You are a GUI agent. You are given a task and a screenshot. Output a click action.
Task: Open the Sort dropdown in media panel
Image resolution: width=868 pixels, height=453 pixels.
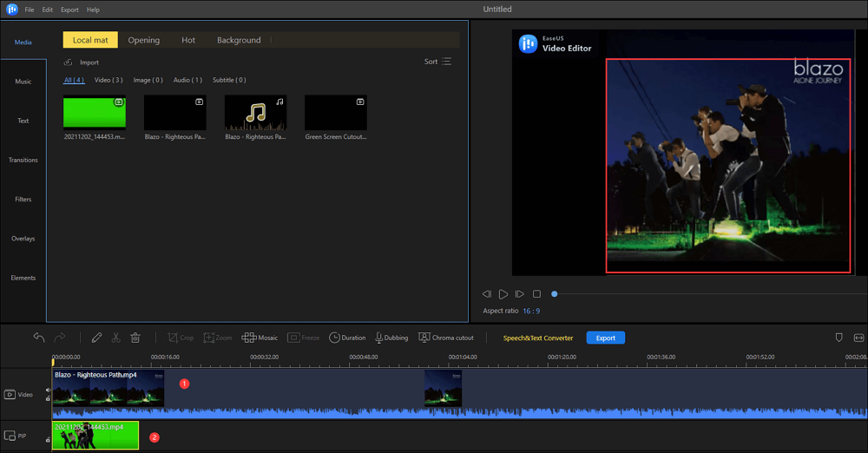437,62
